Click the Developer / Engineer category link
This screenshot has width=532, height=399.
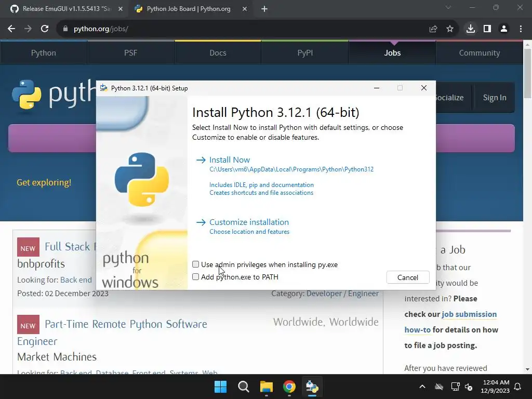point(342,294)
